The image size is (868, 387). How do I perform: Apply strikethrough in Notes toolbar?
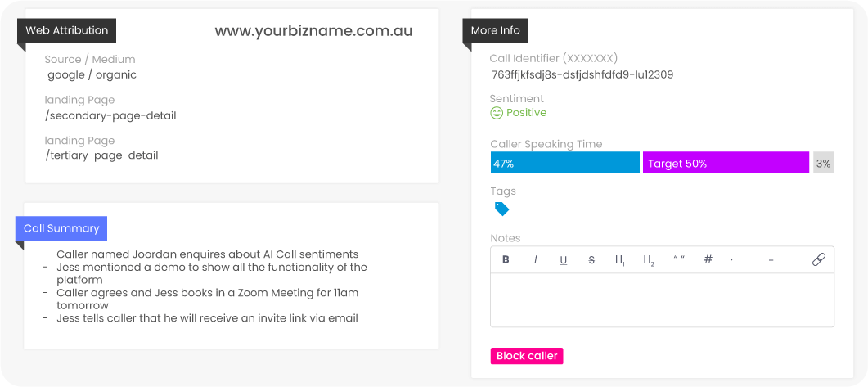pos(591,259)
